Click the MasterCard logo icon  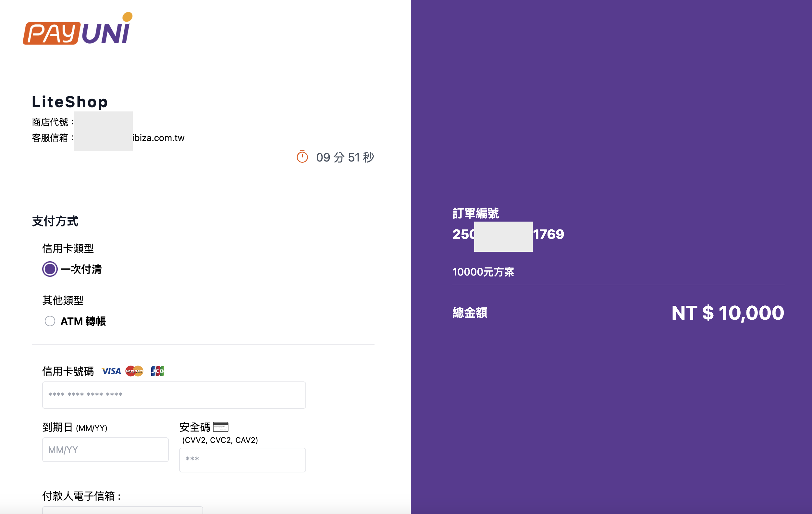click(134, 371)
